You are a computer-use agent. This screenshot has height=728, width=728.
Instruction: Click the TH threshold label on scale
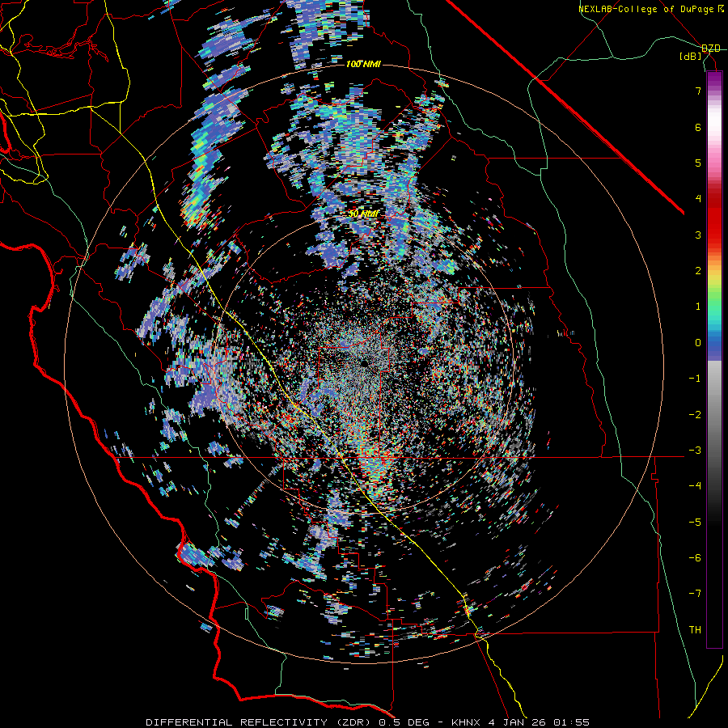pos(695,629)
